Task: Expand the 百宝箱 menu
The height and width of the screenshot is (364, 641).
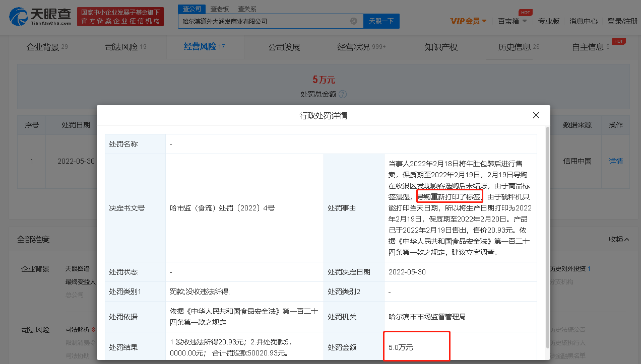Action: 512,21
